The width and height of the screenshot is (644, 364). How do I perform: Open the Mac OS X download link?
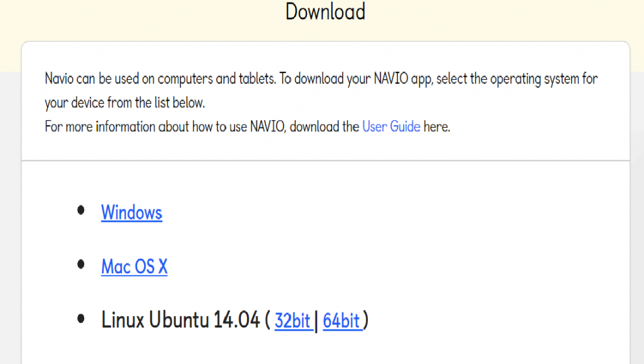pyautogui.click(x=134, y=267)
